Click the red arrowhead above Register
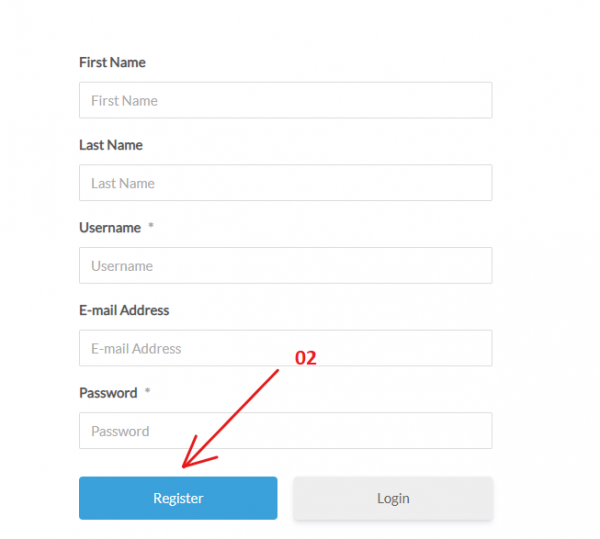The width and height of the screenshot is (600, 539). click(x=190, y=460)
